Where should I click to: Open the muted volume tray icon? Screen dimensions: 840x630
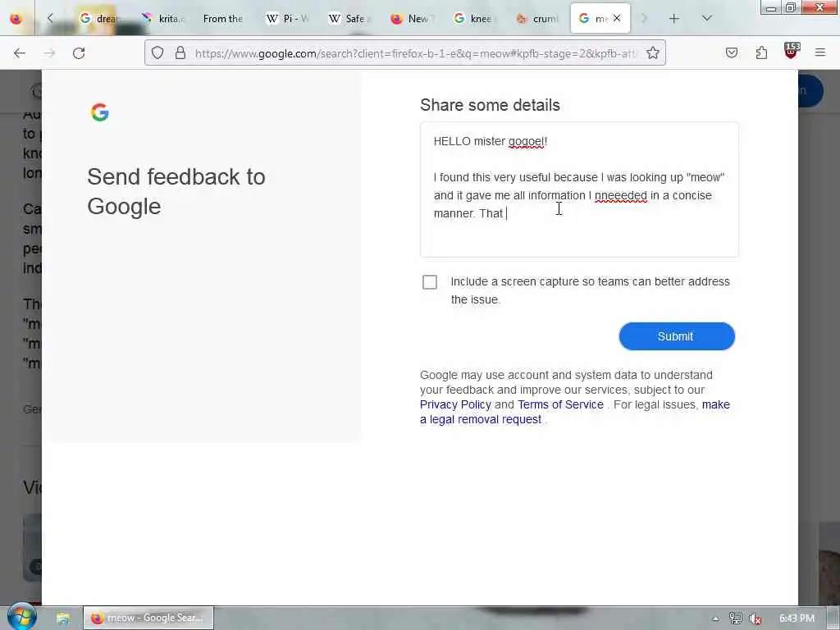click(x=756, y=619)
